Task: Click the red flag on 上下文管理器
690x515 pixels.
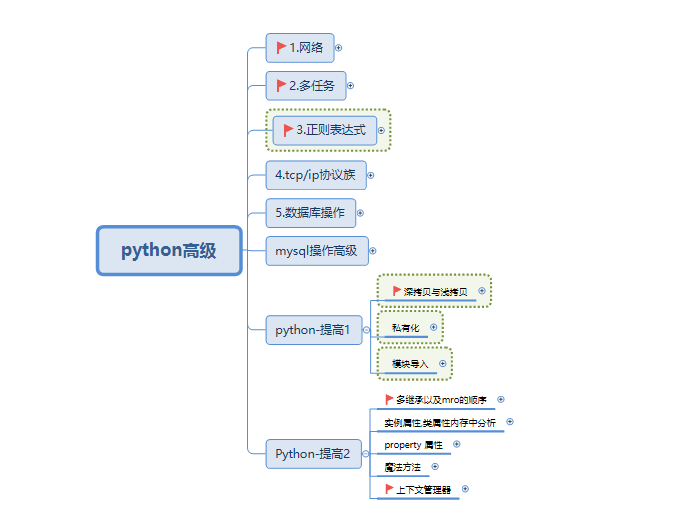Action: click(389, 489)
